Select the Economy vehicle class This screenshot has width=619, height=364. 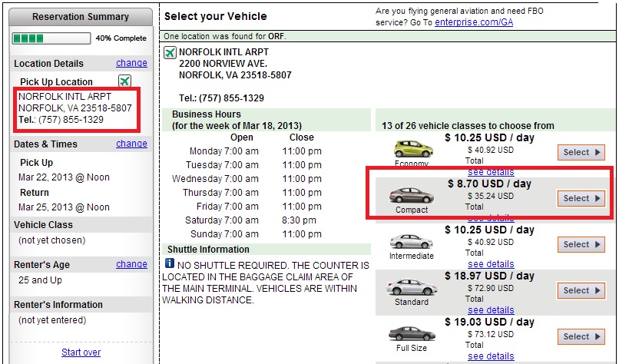click(x=581, y=152)
